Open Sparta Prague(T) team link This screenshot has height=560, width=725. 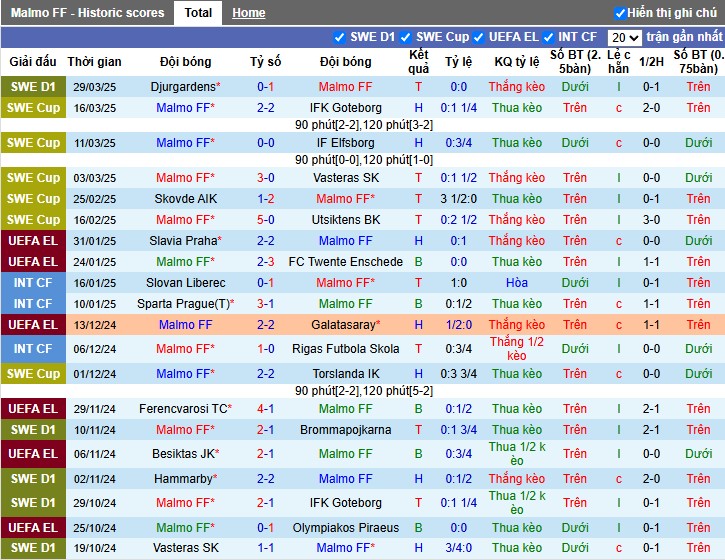click(184, 304)
